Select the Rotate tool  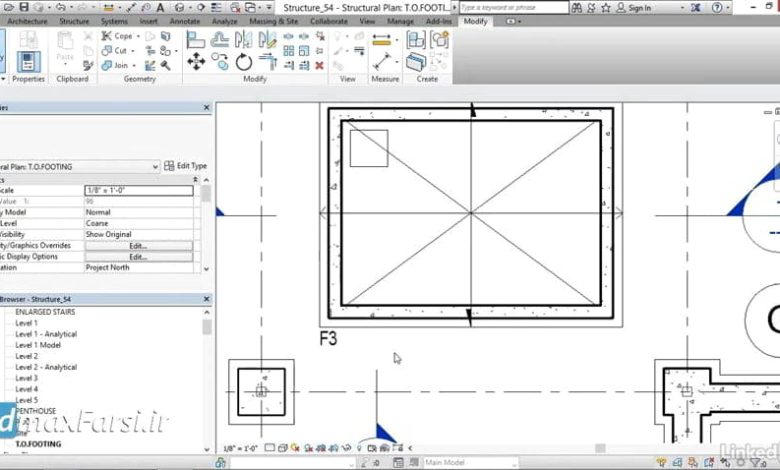[x=243, y=62]
